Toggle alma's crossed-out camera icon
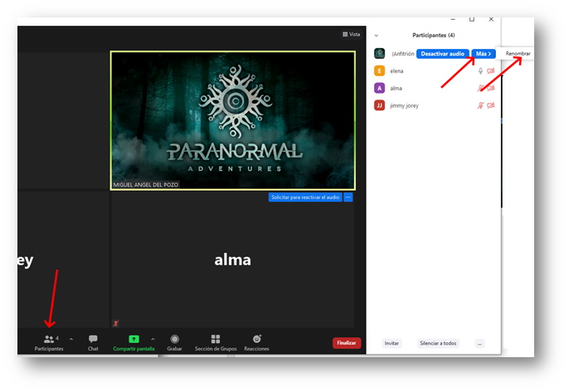This screenshot has width=569, height=392. point(491,88)
